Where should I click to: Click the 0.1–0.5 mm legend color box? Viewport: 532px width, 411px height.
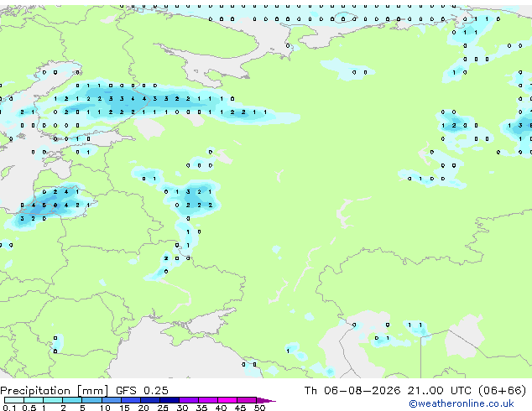click(x=14, y=400)
